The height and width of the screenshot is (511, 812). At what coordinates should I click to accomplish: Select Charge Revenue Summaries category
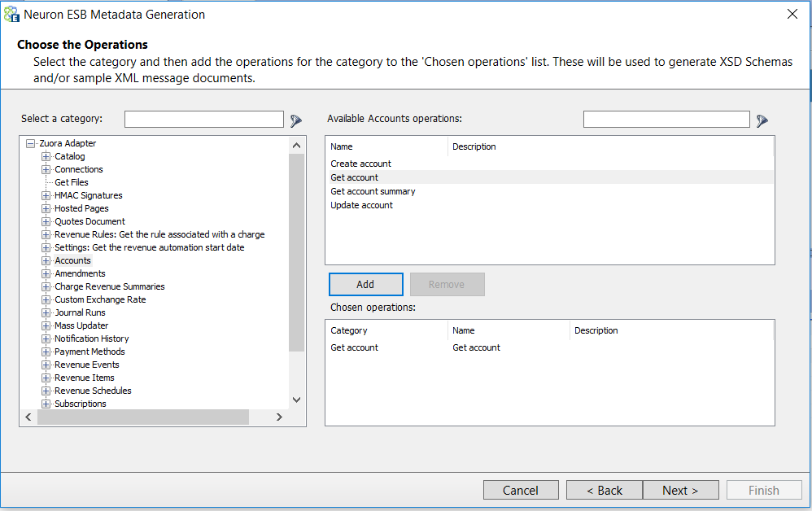tap(110, 286)
